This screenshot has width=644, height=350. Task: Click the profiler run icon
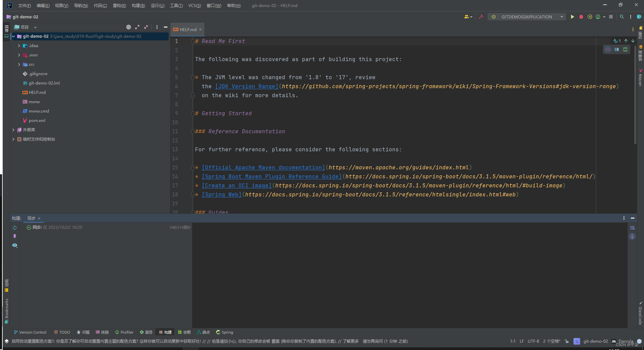pos(598,17)
